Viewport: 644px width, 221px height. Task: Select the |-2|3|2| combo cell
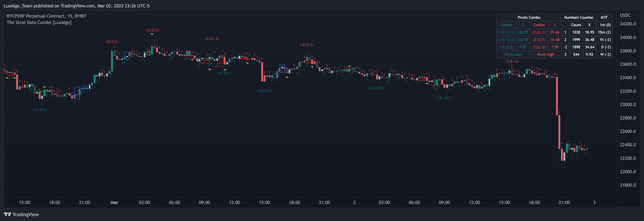[506, 47]
